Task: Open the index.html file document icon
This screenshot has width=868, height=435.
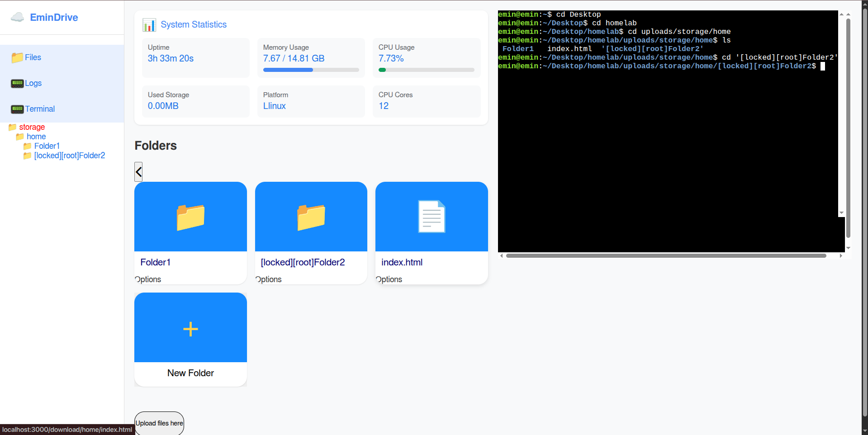Action: pos(432,217)
